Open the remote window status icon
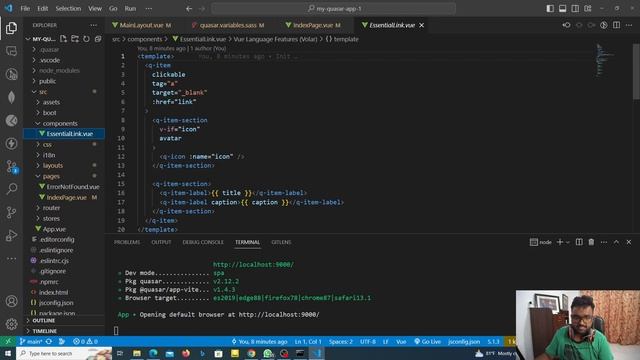Viewport: 640px width, 360px height. coord(8,341)
